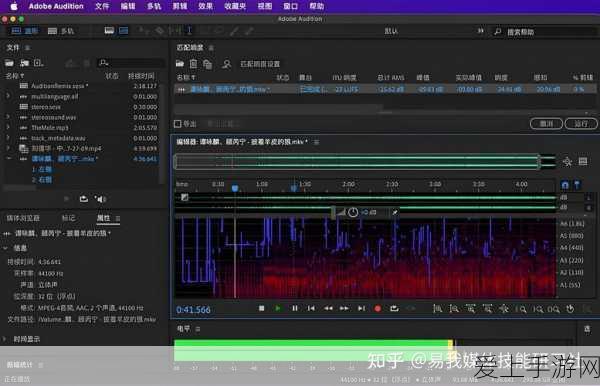This screenshot has height=386, width=600.
Task: Click the fast forward transport button
Action: 344,308
